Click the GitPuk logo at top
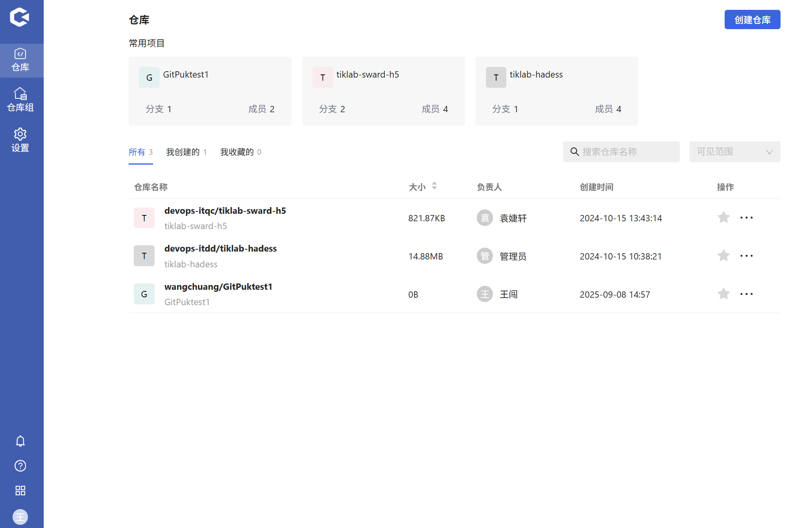This screenshot has width=812, height=528. coord(20,17)
